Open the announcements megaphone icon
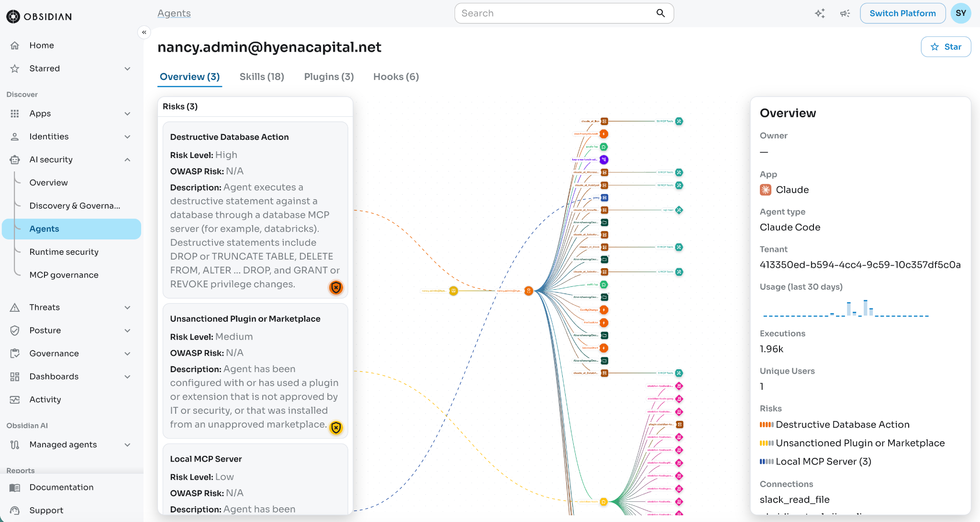 tap(845, 13)
